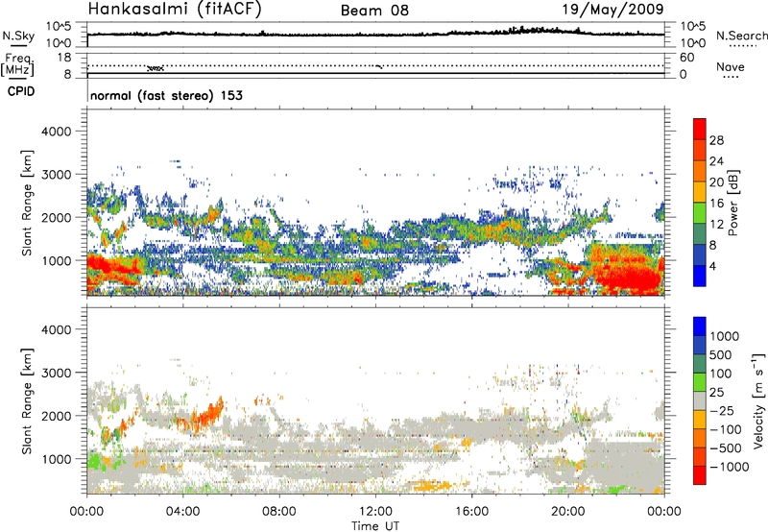Select the bright blue bottom power colorbar segment
768x532 pixels.
(x=700, y=276)
